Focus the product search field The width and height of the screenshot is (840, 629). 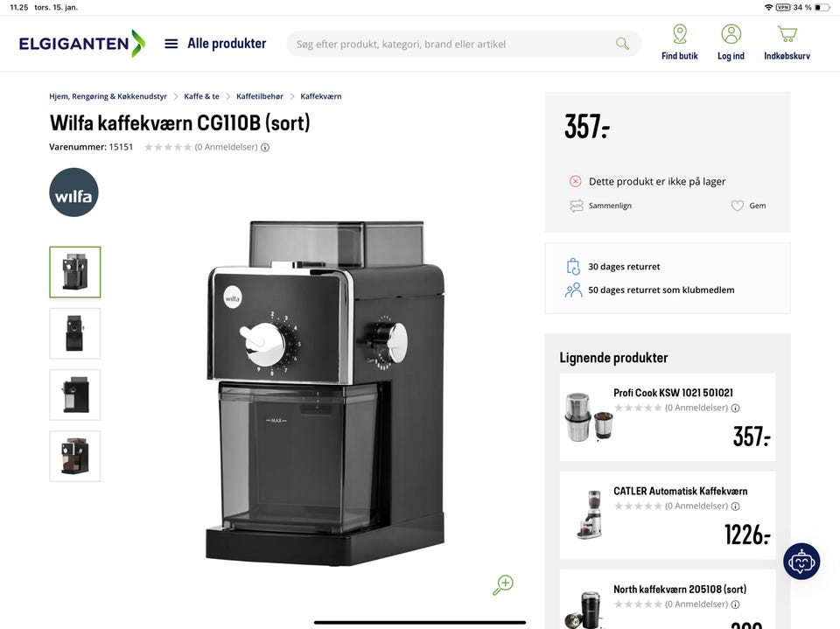click(452, 44)
